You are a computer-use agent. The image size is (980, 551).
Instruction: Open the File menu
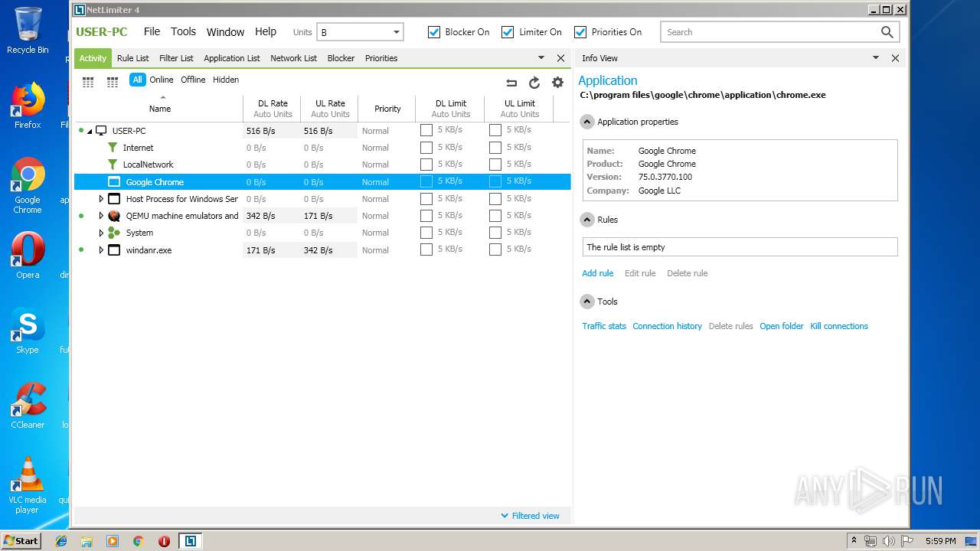pyautogui.click(x=152, y=31)
